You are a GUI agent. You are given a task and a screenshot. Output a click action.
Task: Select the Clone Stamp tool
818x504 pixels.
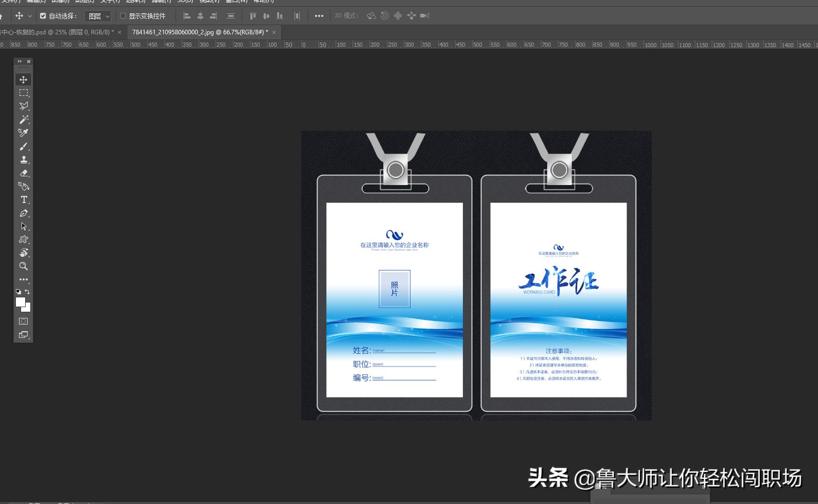[23, 160]
